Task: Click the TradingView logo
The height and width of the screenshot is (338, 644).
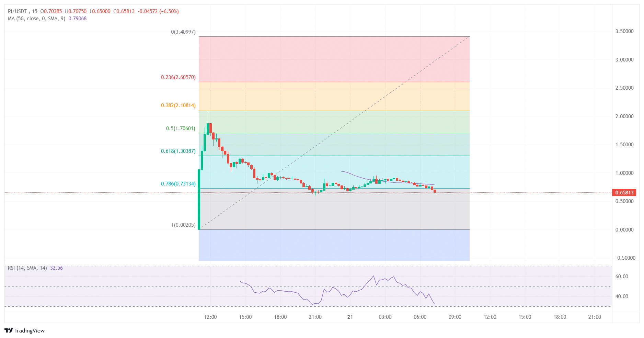Action: 24,330
